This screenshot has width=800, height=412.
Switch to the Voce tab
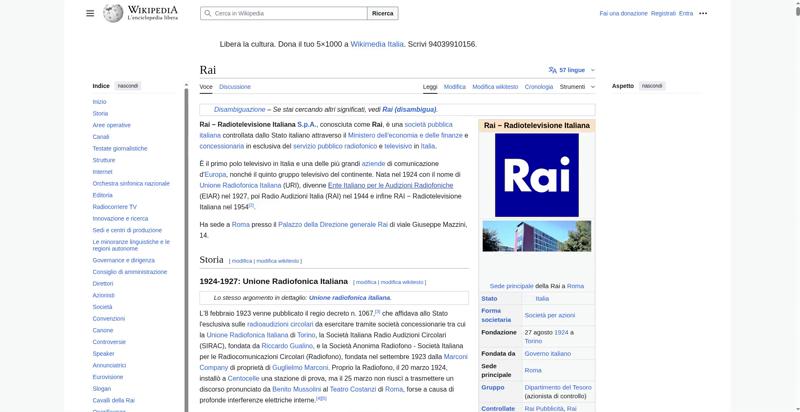click(206, 87)
